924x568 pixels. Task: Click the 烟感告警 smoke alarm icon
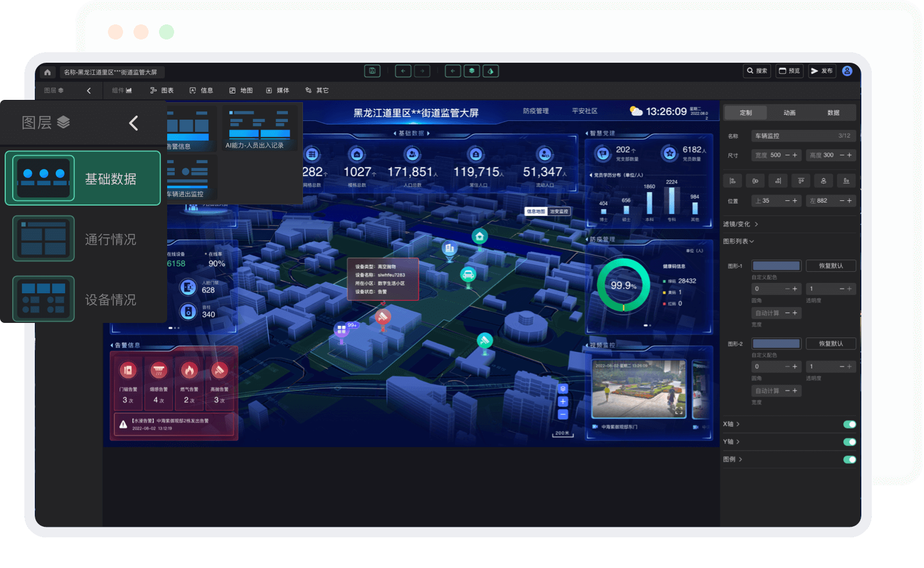(158, 370)
